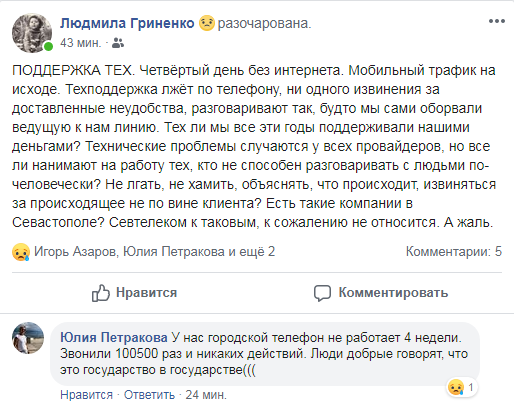Click the speech bubble icon beside Комментировать

point(322,293)
